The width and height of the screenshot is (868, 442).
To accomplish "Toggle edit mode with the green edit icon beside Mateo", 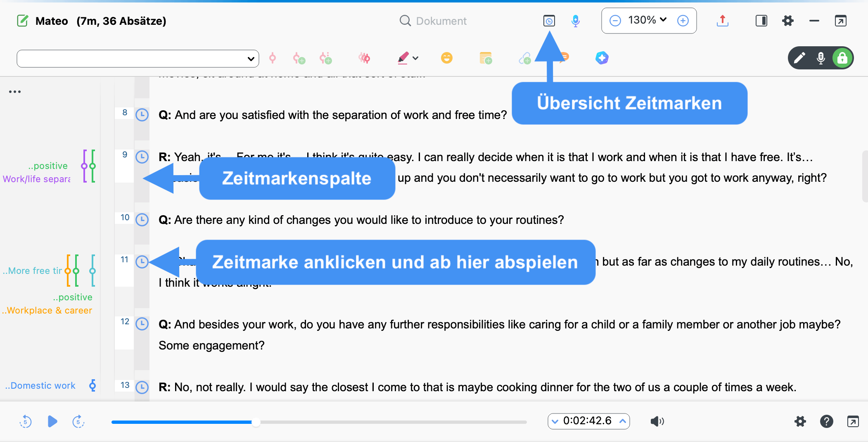I will pyautogui.click(x=22, y=21).
